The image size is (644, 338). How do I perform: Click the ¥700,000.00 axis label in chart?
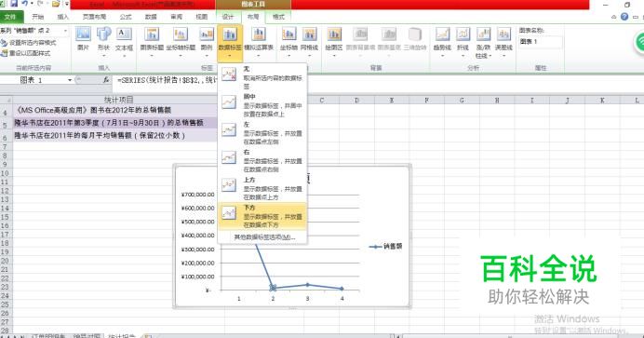197,195
